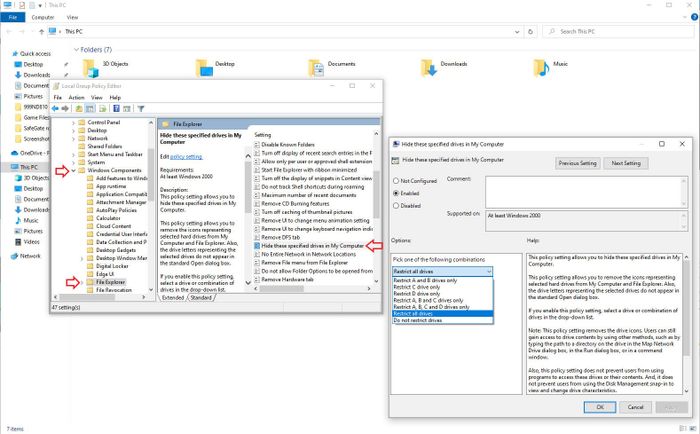This screenshot has height=434, width=700.
Task: Click the filter funnel icon in policy editor toolbar
Action: click(141, 108)
